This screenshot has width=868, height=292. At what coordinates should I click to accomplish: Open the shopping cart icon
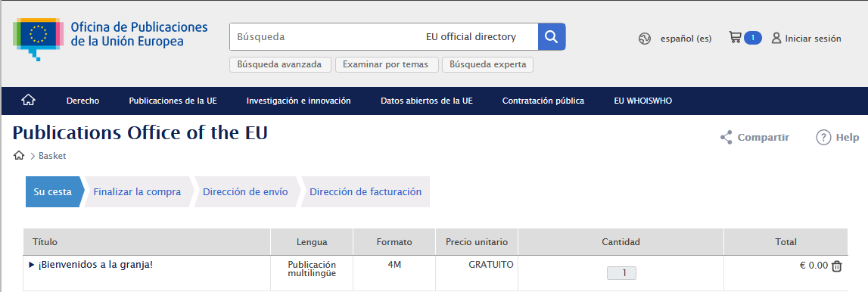[x=735, y=38]
